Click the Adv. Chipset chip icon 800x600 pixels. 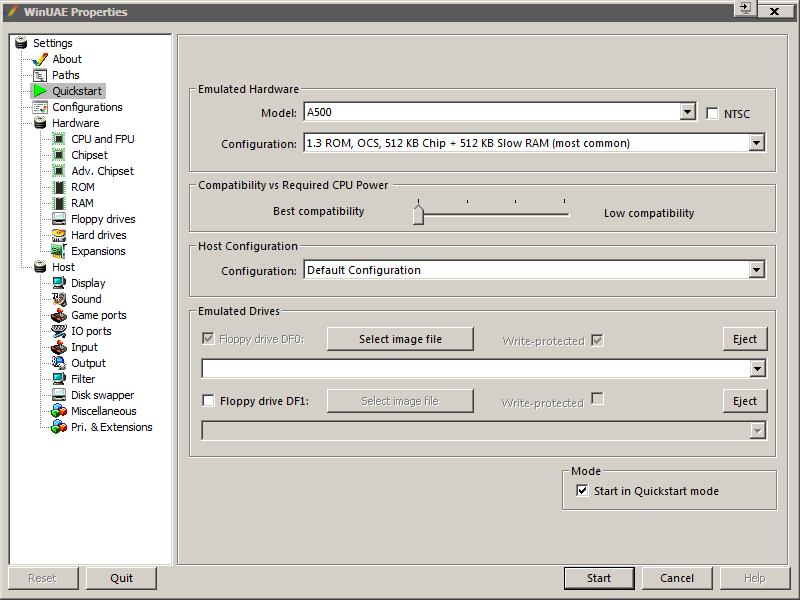(x=59, y=171)
